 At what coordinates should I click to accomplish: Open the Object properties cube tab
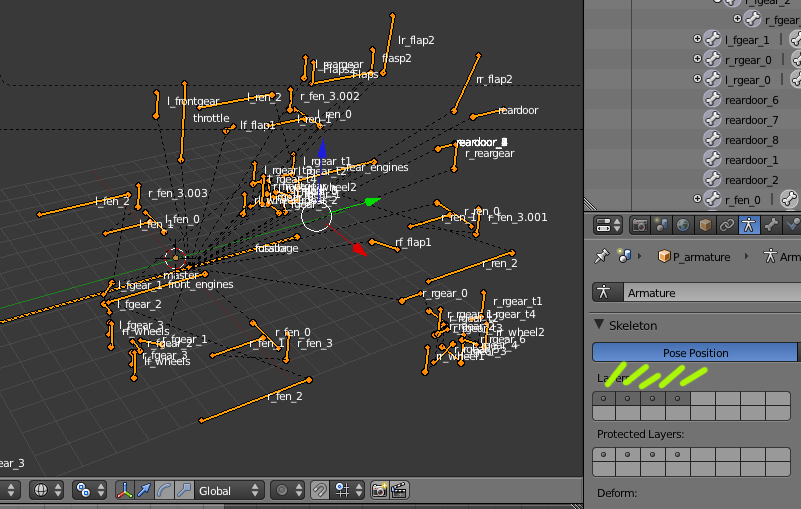pyautogui.click(x=705, y=225)
